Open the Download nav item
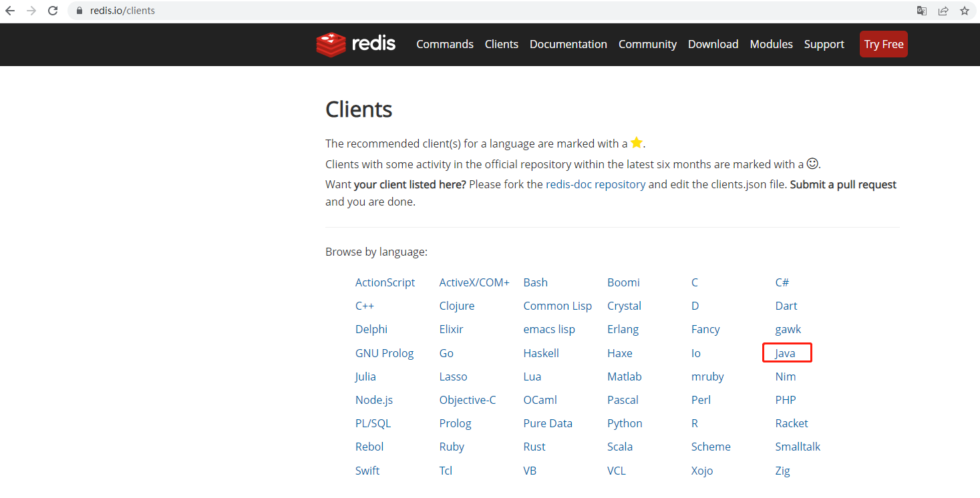 [x=713, y=44]
